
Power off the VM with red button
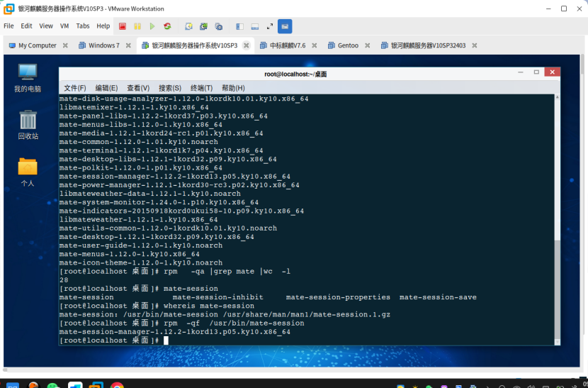click(x=123, y=26)
